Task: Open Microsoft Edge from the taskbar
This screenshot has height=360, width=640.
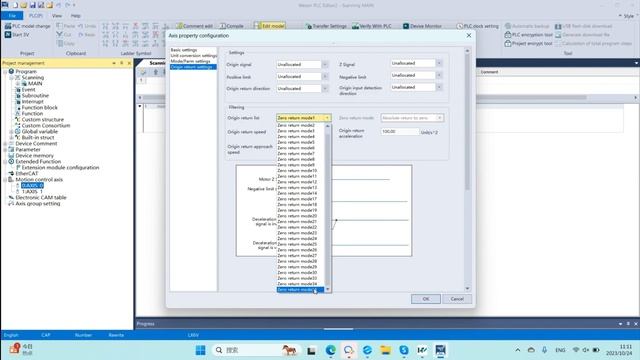Action: (x=331, y=350)
